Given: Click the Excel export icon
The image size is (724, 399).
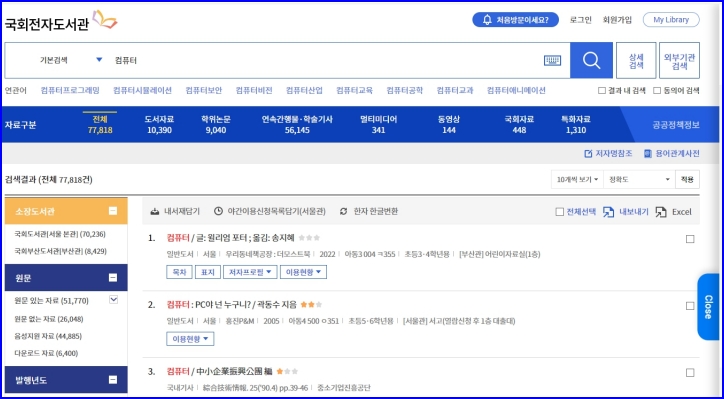Looking at the screenshot, I should click(661, 212).
